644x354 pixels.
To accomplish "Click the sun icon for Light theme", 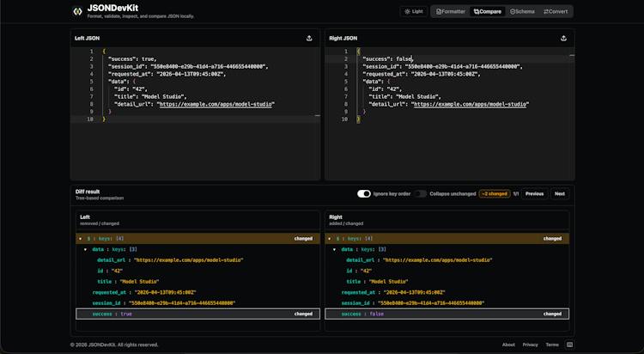I will pyautogui.click(x=407, y=11).
